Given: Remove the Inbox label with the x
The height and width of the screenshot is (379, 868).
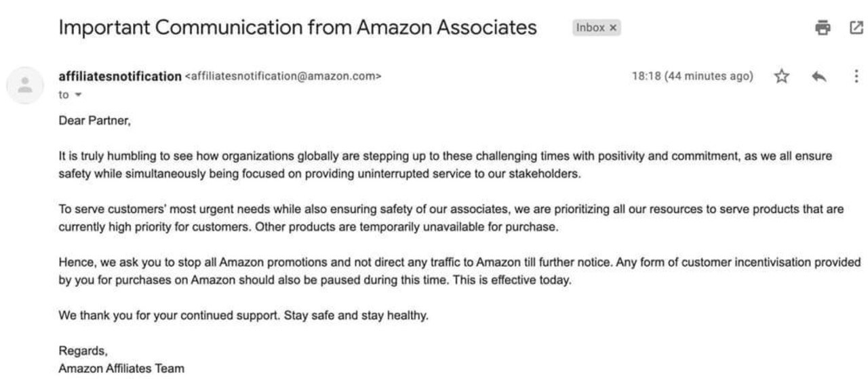Looking at the screenshot, I should [x=612, y=28].
